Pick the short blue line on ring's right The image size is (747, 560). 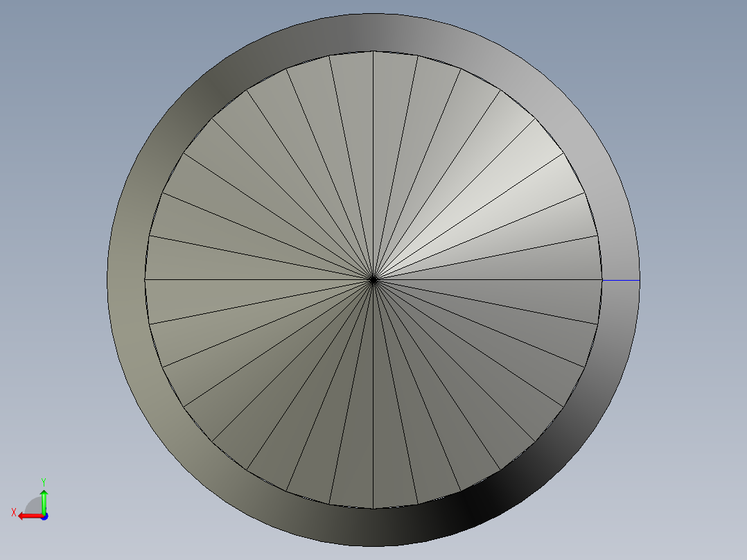tap(620, 280)
